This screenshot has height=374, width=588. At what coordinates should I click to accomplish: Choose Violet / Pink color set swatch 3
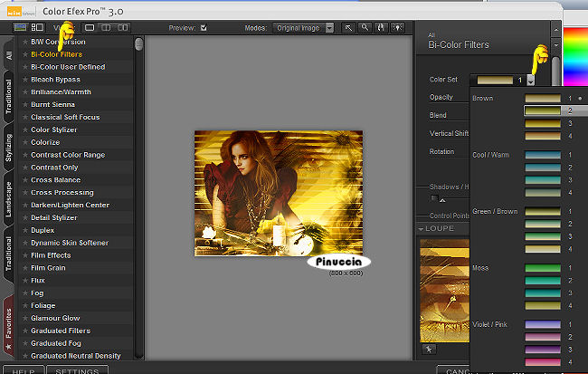pyautogui.click(x=543, y=350)
